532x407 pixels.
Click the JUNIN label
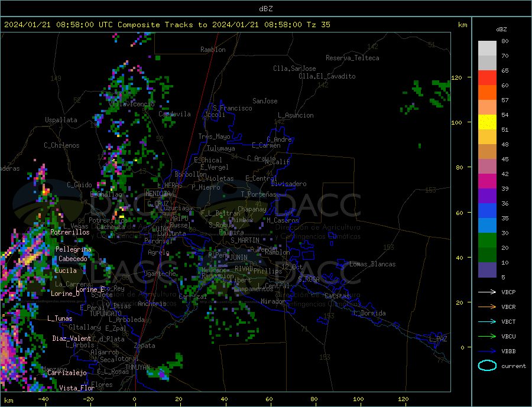pyautogui.click(x=239, y=258)
